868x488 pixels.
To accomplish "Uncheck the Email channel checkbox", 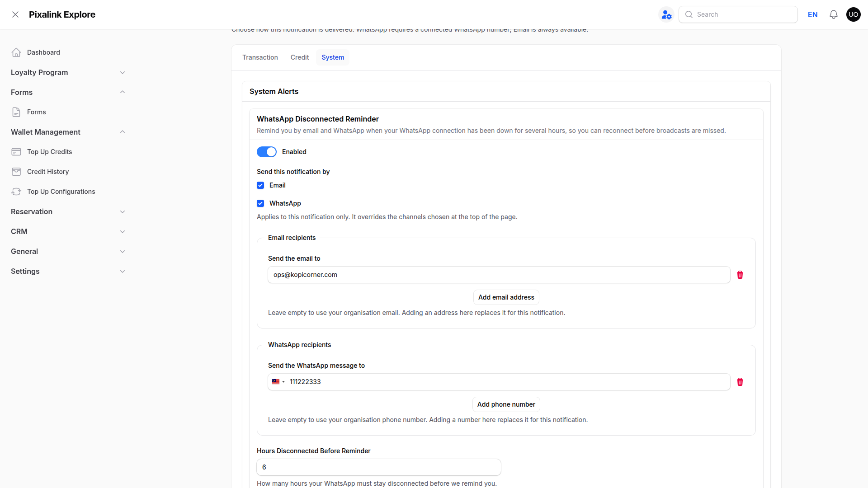I will pos(260,185).
